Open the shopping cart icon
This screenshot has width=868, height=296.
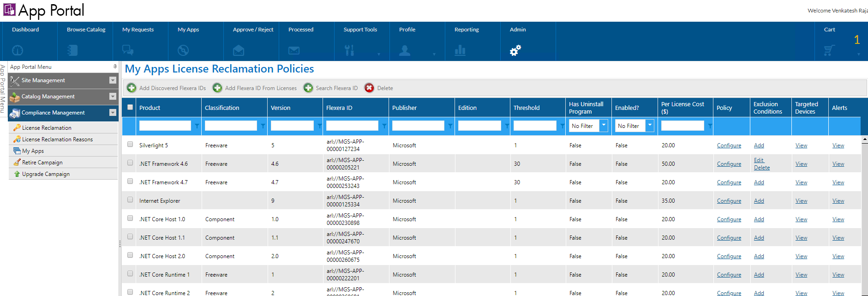[x=829, y=50]
